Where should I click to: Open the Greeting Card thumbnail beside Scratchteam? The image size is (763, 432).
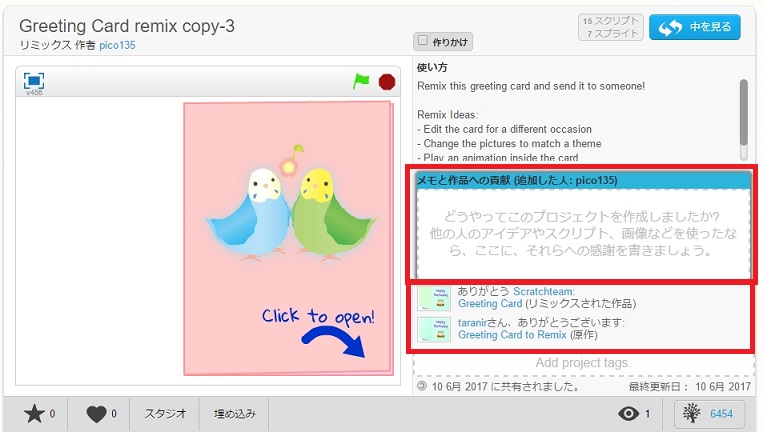[x=434, y=298]
